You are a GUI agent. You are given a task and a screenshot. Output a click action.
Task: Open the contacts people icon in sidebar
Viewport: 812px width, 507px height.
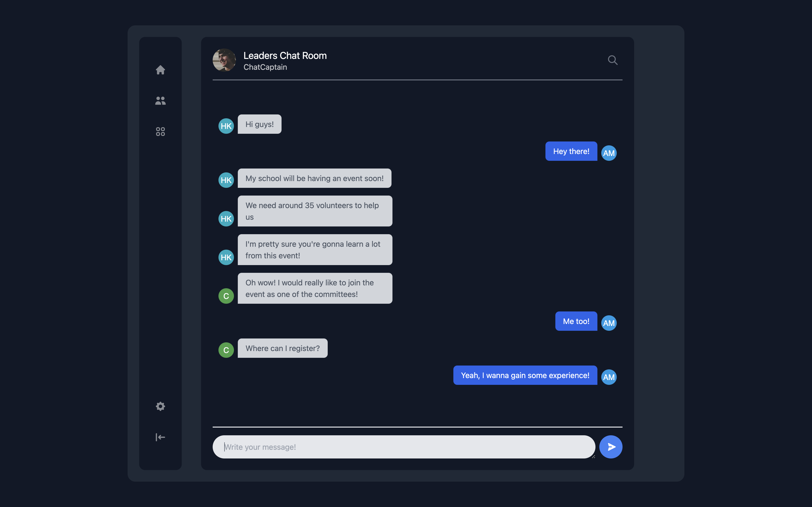[160, 101]
